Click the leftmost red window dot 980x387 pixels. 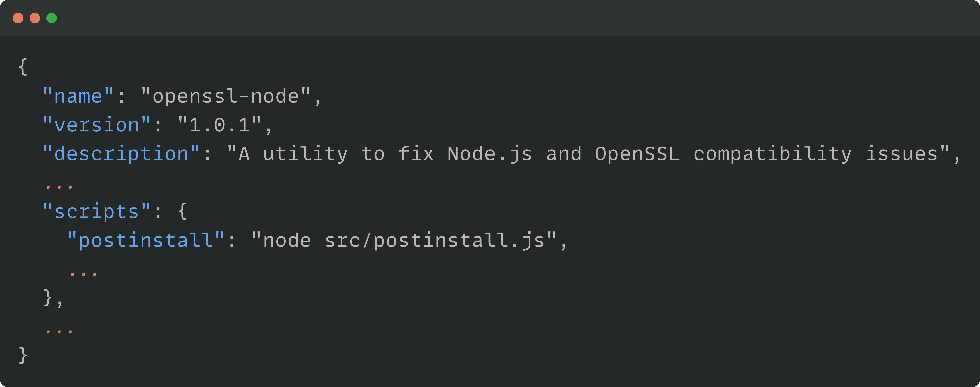click(x=18, y=18)
